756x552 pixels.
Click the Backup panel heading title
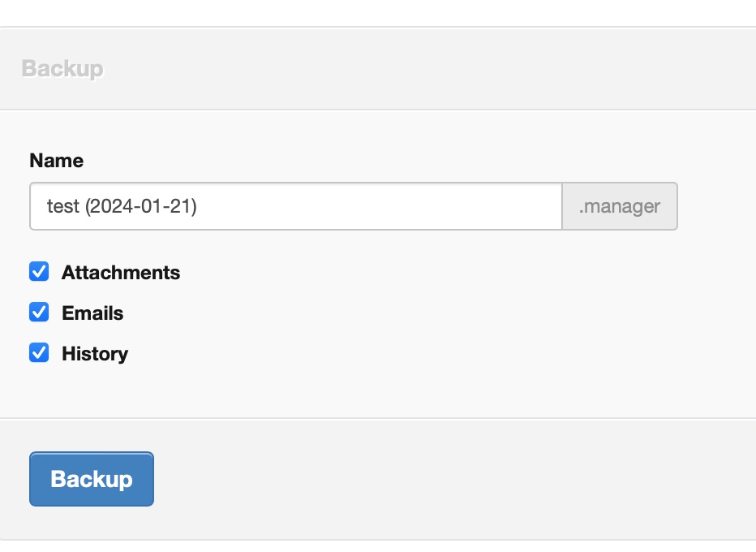click(x=62, y=69)
